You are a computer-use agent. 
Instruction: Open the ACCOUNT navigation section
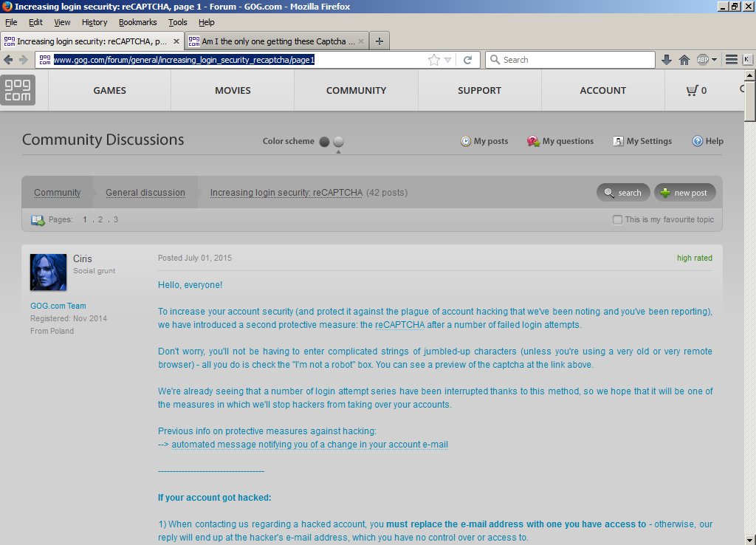coord(603,90)
